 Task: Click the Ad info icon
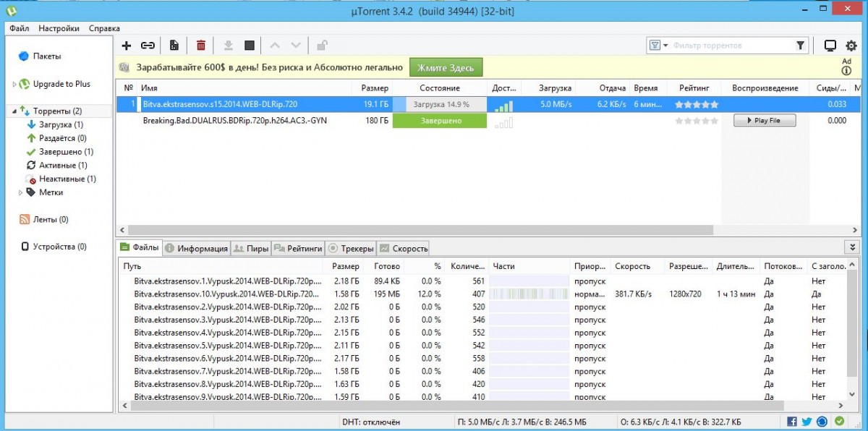(x=846, y=71)
